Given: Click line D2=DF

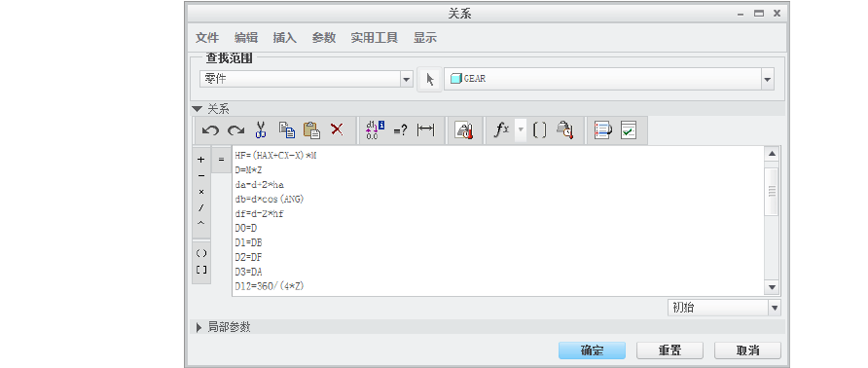Looking at the screenshot, I should tap(248, 257).
